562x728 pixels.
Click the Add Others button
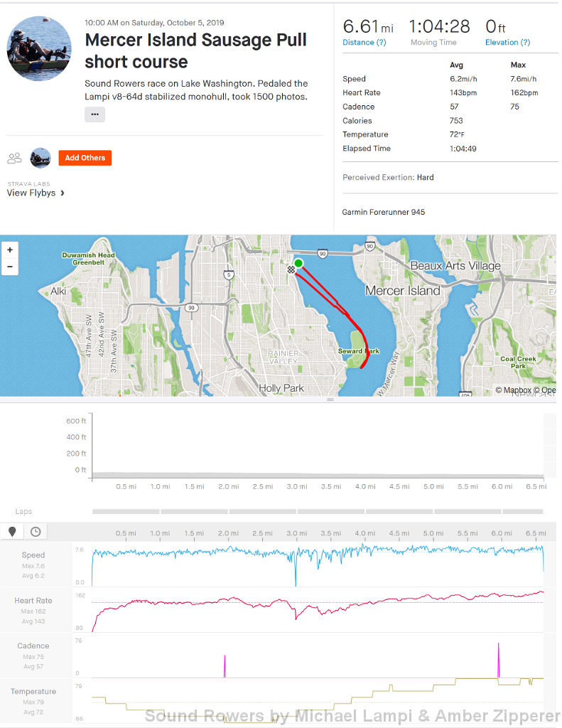coord(85,158)
